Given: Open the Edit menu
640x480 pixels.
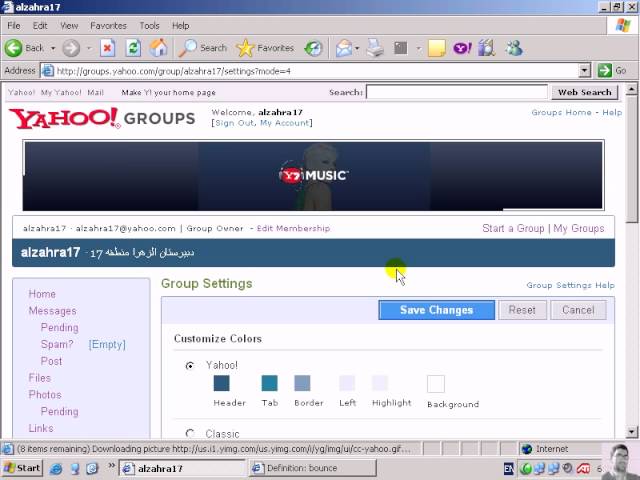Looking at the screenshot, I should (40, 26).
